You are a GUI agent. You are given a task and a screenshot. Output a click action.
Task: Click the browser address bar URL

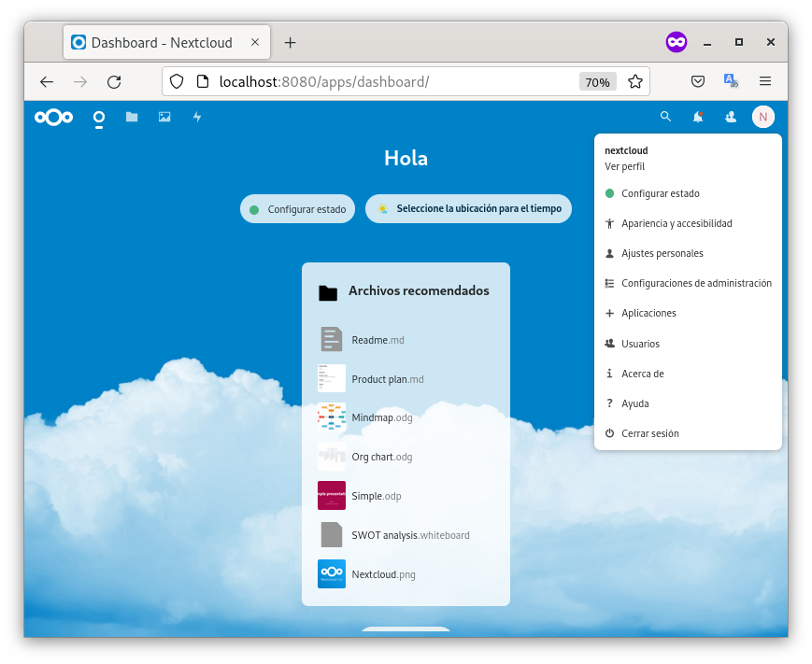pyautogui.click(x=374, y=81)
